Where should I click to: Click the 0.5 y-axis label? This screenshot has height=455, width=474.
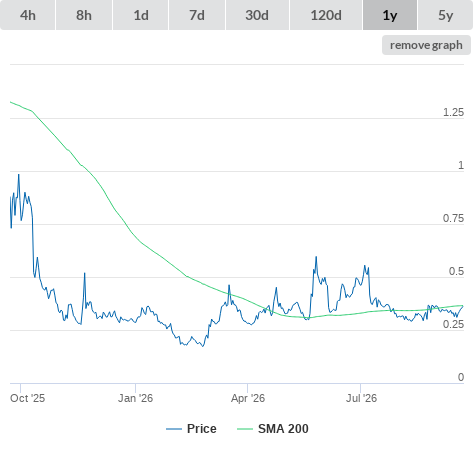pyautogui.click(x=456, y=271)
